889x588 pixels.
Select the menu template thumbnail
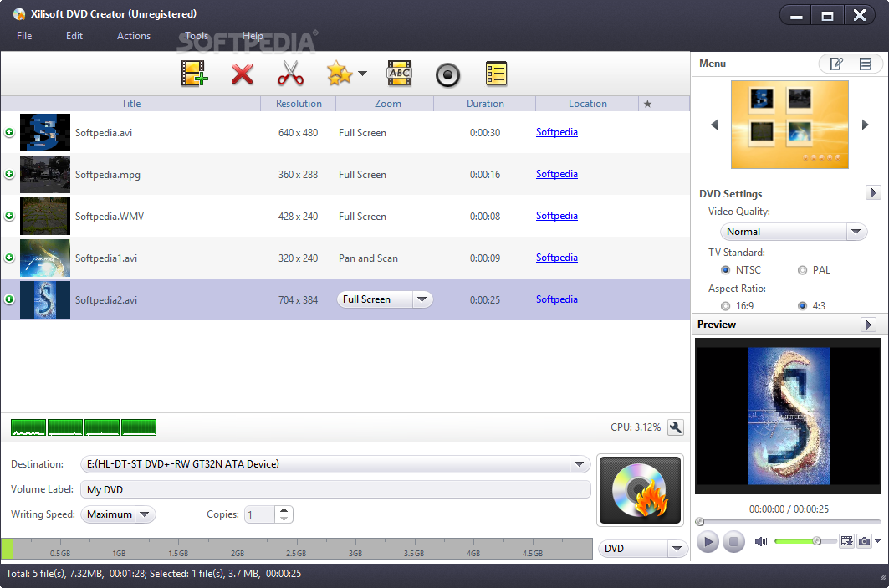click(789, 125)
